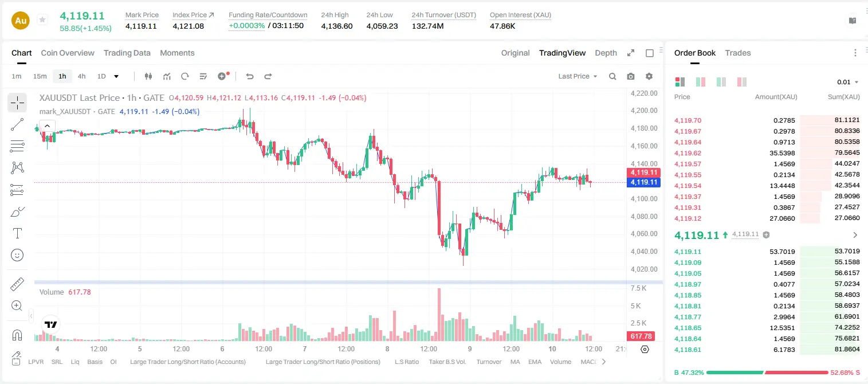Open the Last Price dropdown
Screen dimensions: 868x384
pos(578,76)
